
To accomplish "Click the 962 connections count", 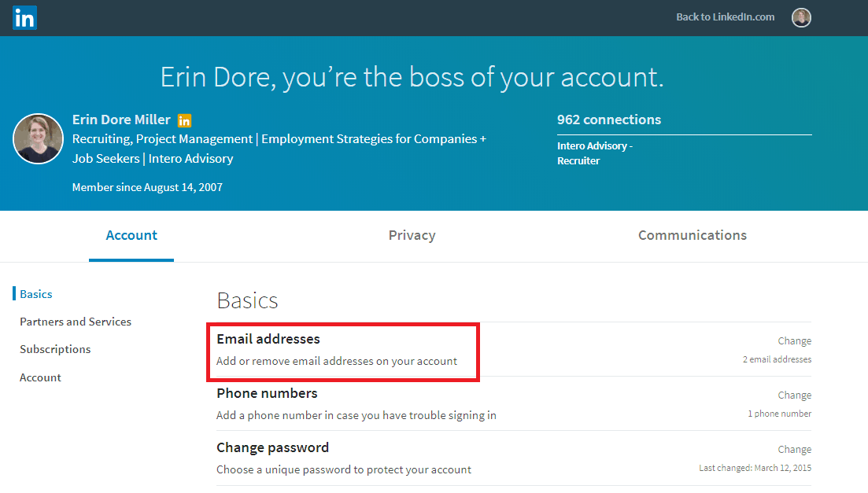I will [608, 120].
